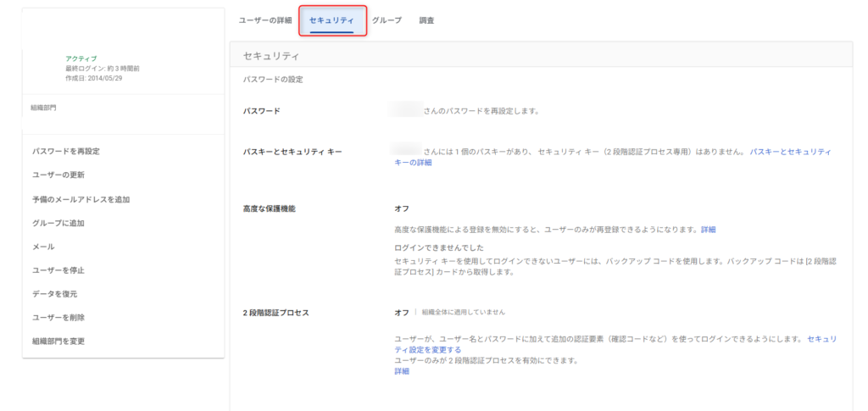Select 予備のメールアドレスを追加 in the sidebar
Screen dimensions: 868x411
[x=81, y=199]
